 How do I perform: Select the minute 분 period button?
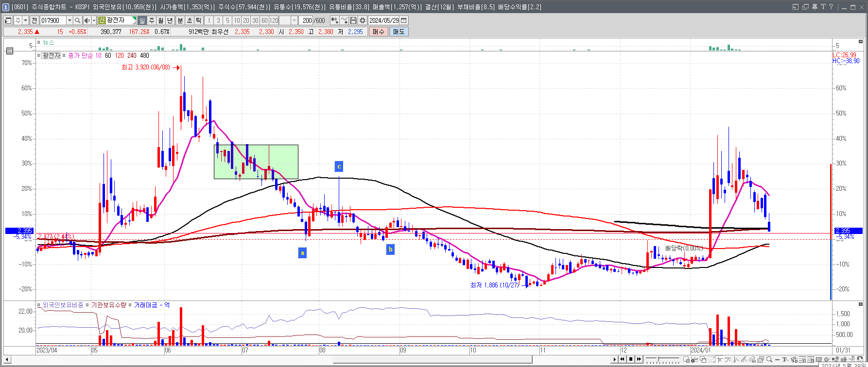[x=180, y=20]
